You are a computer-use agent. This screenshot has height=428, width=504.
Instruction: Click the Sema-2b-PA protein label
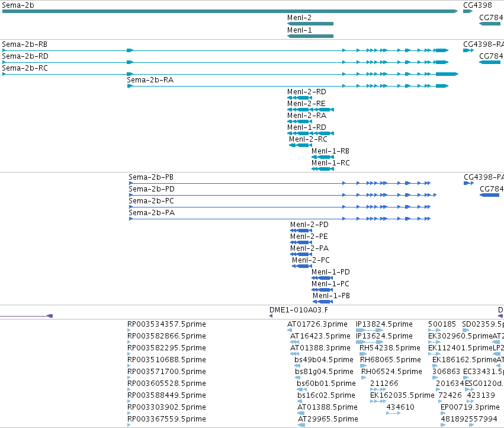pyautogui.click(x=152, y=213)
